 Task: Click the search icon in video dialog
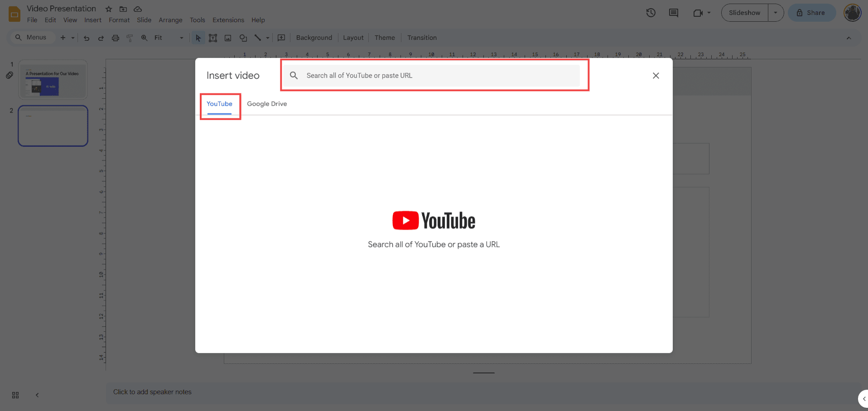tap(294, 76)
